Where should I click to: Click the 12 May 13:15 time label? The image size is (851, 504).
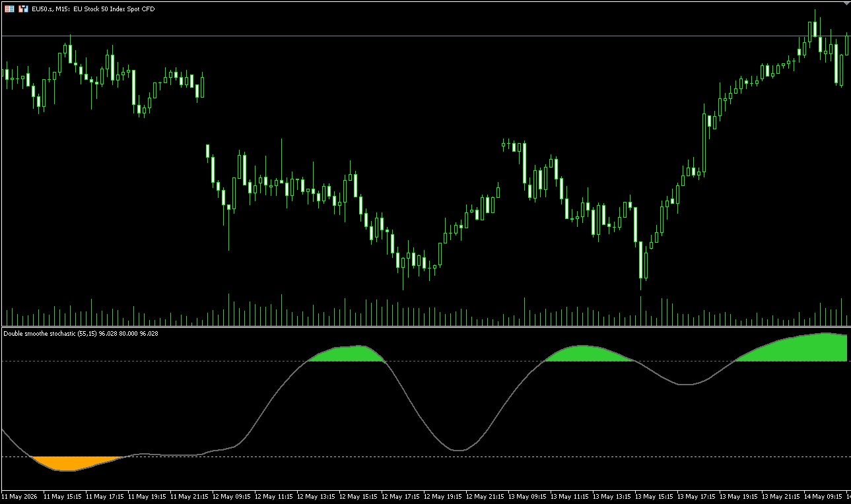pyautogui.click(x=316, y=496)
